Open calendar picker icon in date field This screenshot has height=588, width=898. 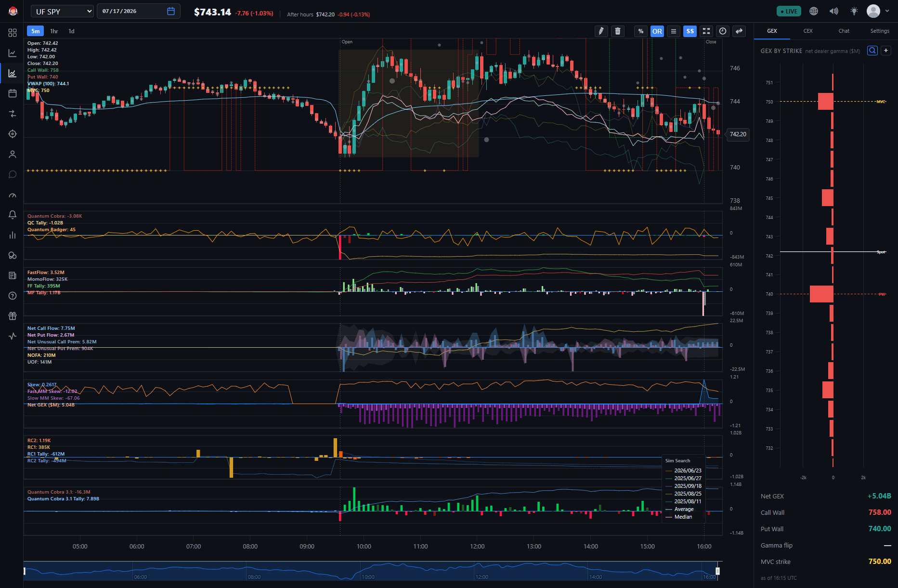(171, 11)
